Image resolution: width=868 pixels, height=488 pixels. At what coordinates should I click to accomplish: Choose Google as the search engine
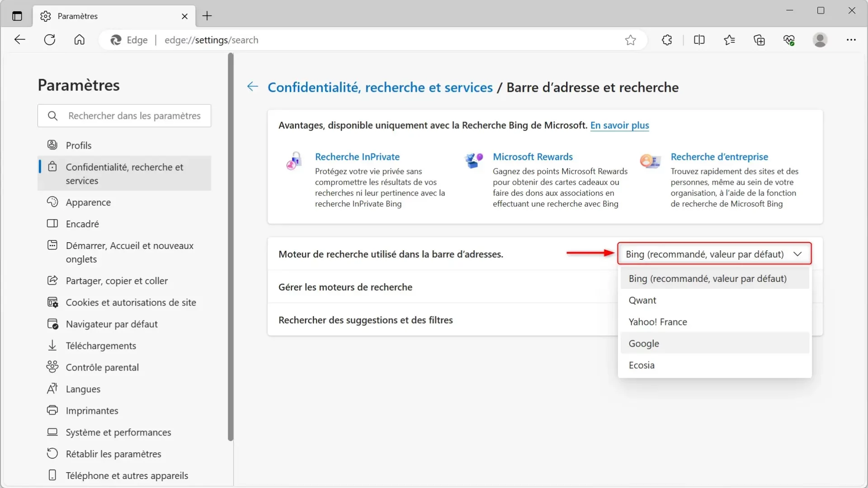(715, 343)
